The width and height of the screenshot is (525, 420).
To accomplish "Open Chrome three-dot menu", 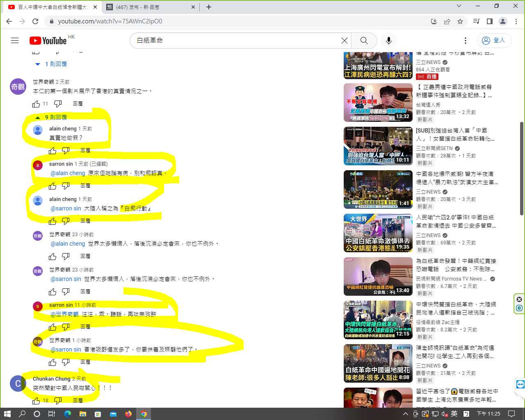I will tap(516, 21).
